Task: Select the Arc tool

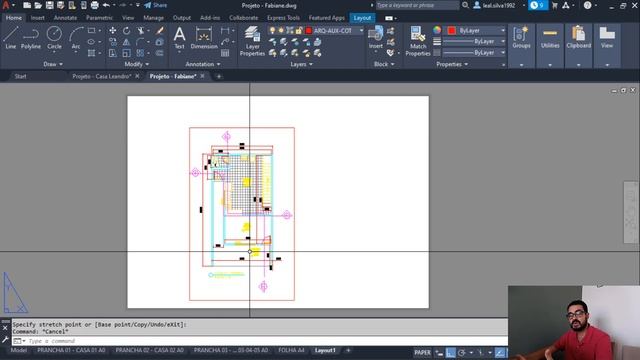Action: coord(76,38)
